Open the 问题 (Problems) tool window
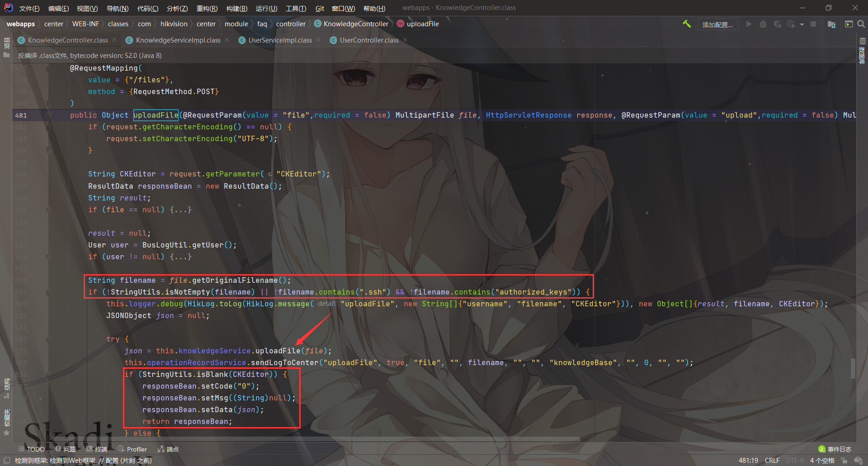This screenshot has width=868, height=466. click(65, 449)
